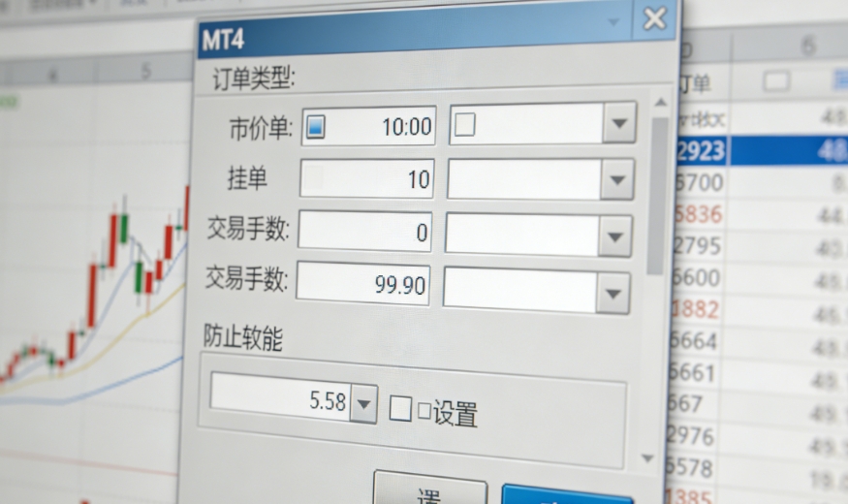Expand the dropdown arrow in 挂单 row
The height and width of the screenshot is (504, 848).
[x=617, y=180]
